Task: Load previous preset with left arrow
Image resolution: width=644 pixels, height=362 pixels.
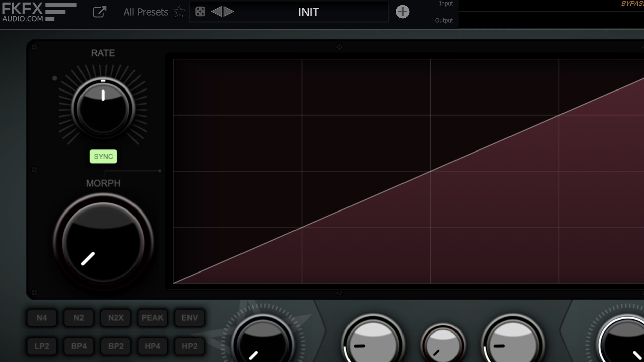Action: tap(216, 12)
